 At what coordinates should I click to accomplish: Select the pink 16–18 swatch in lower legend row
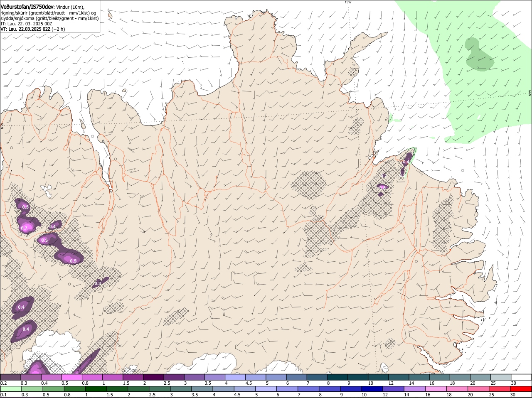[x=436, y=389]
